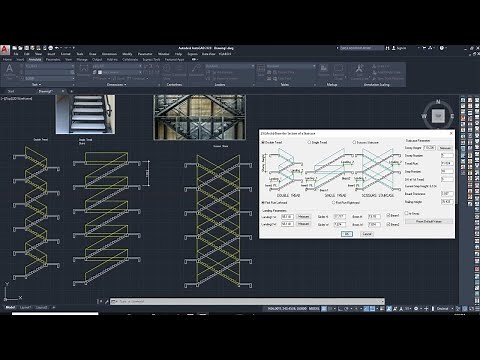Select the Dimension tool in ribbon
The image size is (480, 360).
click(x=84, y=71)
